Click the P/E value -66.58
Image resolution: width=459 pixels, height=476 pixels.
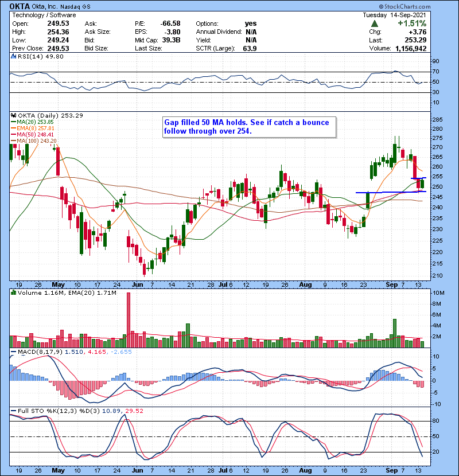(170, 24)
